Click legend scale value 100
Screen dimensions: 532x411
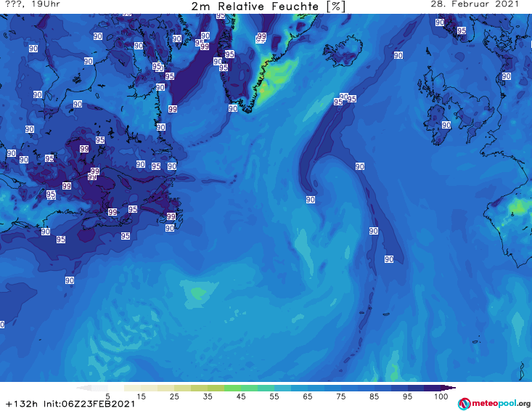441,396
